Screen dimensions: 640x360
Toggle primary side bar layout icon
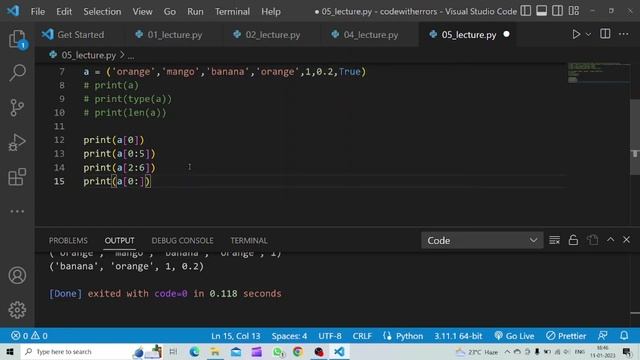[526, 11]
